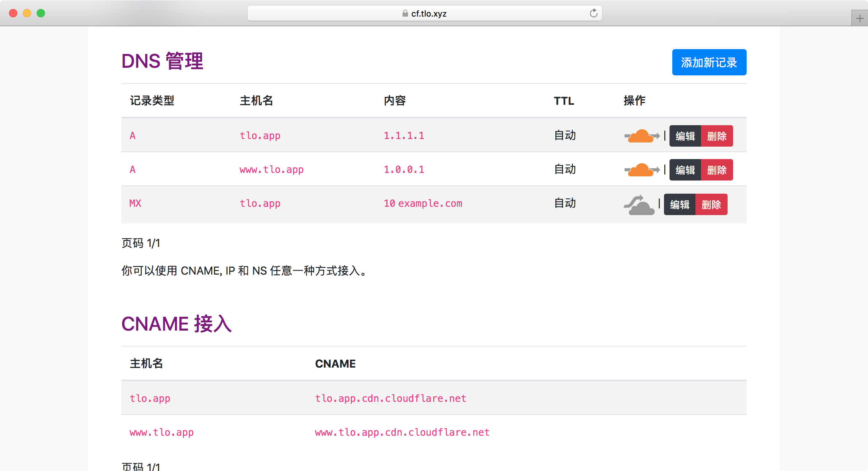The height and width of the screenshot is (471, 868).
Task: Click the www.tlo.app hostname in DNS table
Action: 271,169
